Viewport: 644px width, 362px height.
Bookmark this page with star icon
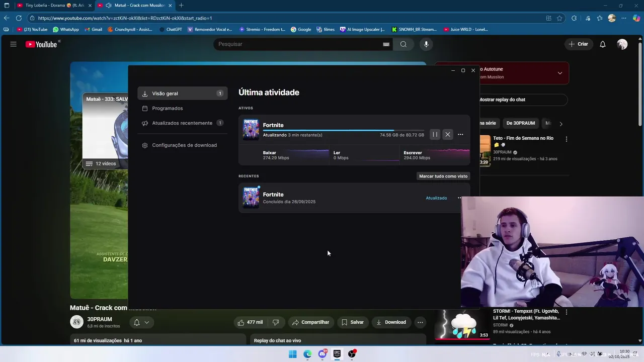click(x=559, y=18)
